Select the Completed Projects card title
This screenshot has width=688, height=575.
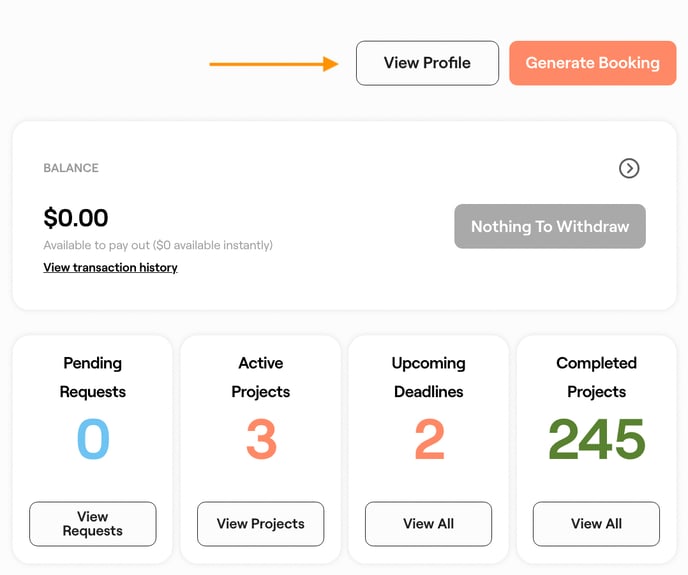[x=596, y=377]
